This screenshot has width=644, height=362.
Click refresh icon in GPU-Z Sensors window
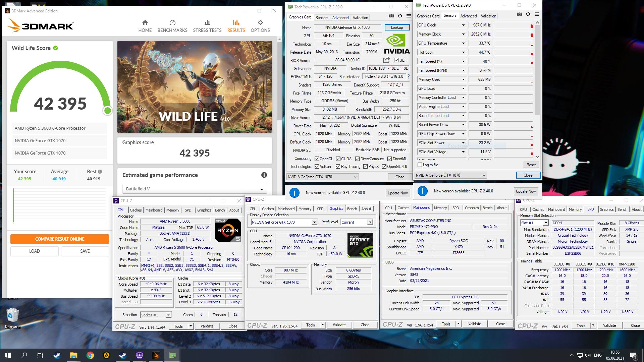pyautogui.click(x=528, y=14)
